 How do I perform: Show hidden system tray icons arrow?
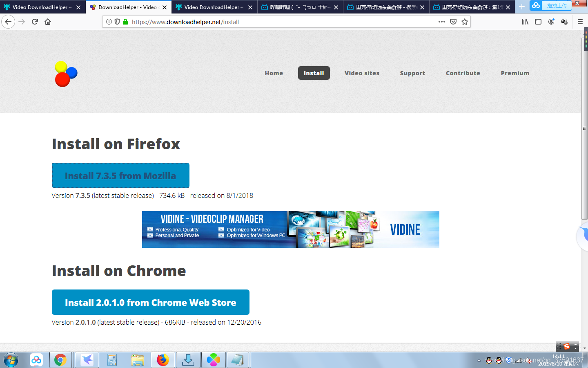click(479, 360)
